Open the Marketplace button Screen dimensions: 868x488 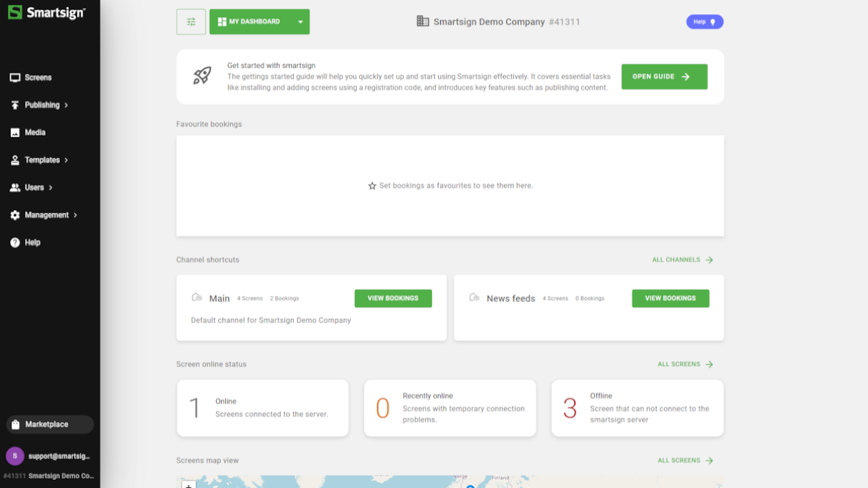pos(50,424)
